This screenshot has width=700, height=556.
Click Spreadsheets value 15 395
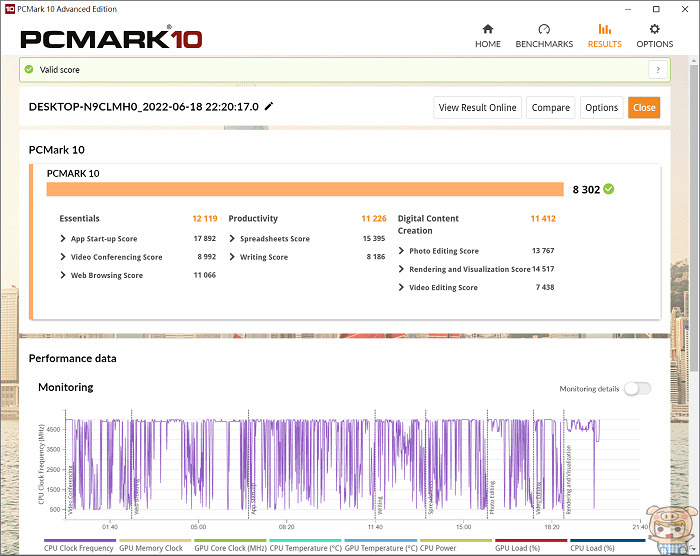coord(374,238)
